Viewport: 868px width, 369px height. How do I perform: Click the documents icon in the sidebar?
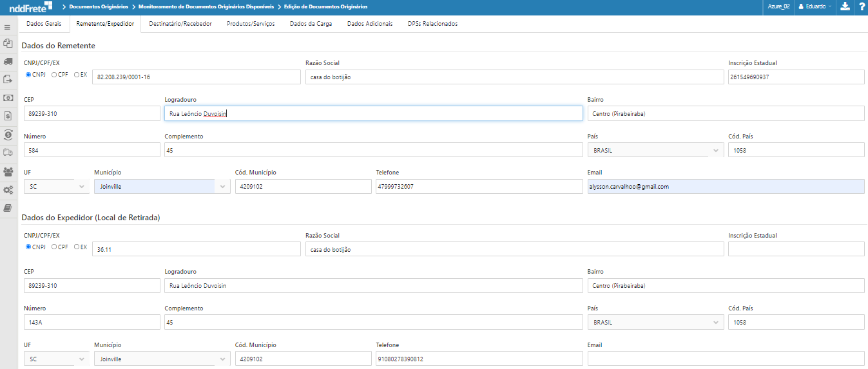[x=8, y=43]
